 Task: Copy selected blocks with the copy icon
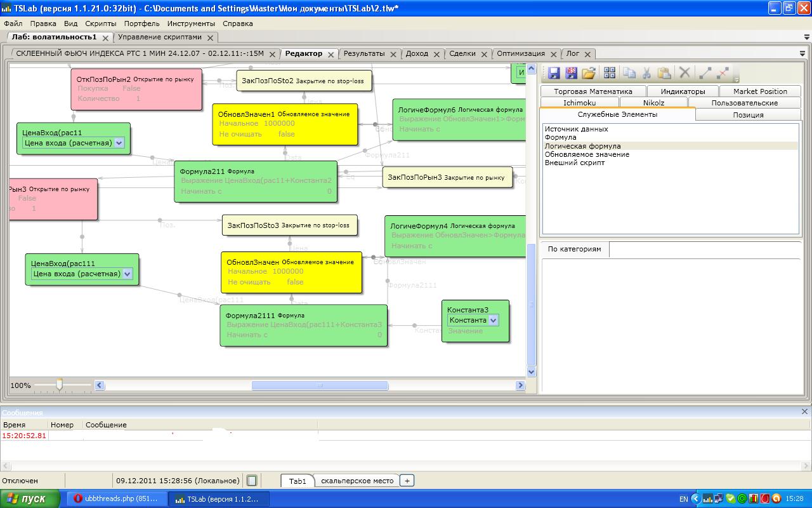[x=629, y=73]
